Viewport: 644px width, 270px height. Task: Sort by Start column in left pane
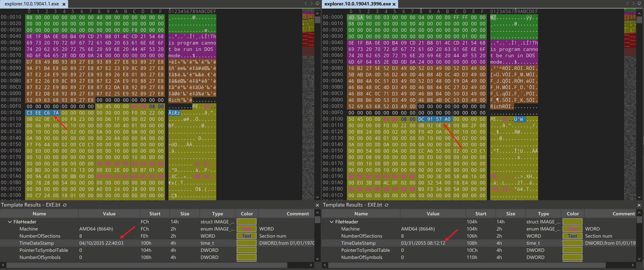coord(155,214)
